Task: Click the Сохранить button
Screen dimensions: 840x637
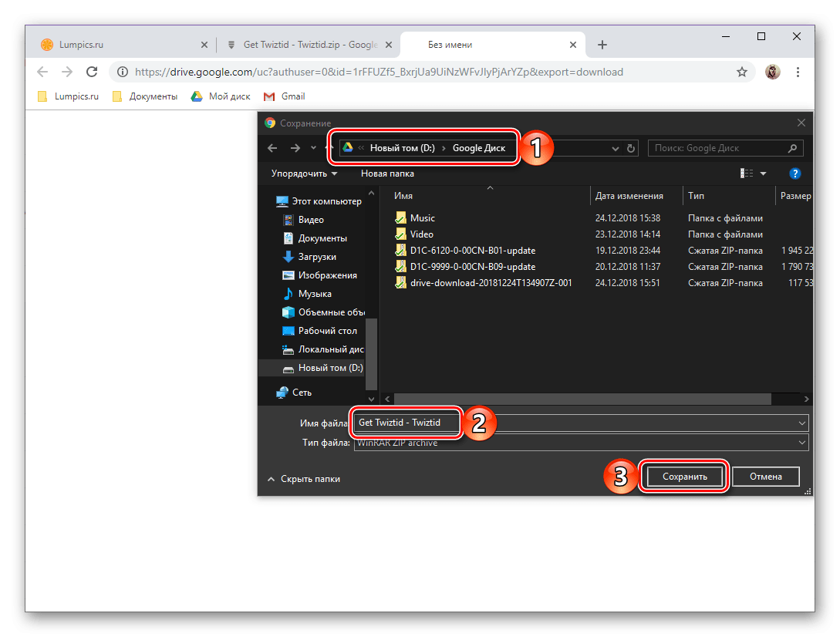Action: pos(684,477)
